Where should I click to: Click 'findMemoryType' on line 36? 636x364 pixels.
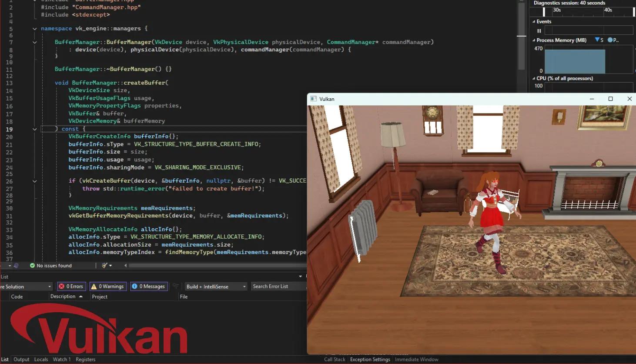coord(189,252)
